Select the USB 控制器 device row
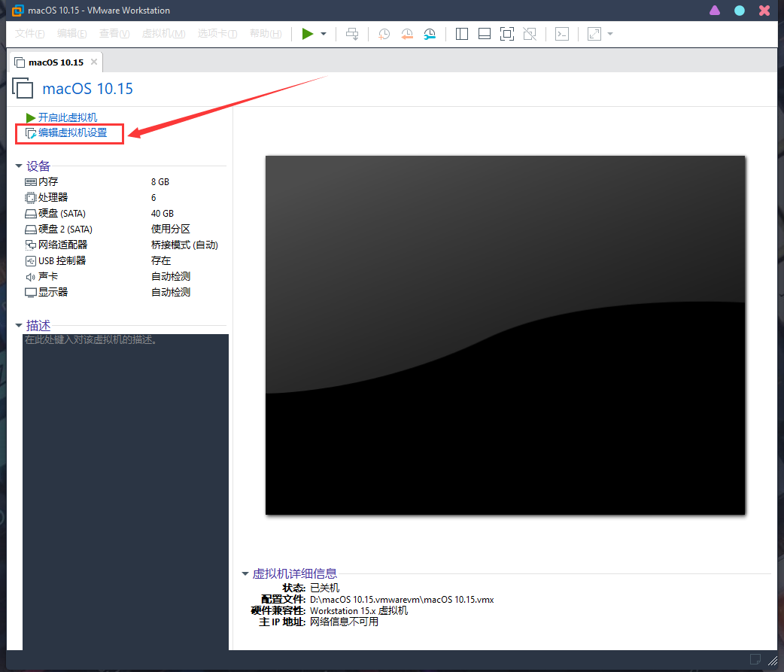The height and width of the screenshot is (672, 784). click(124, 260)
